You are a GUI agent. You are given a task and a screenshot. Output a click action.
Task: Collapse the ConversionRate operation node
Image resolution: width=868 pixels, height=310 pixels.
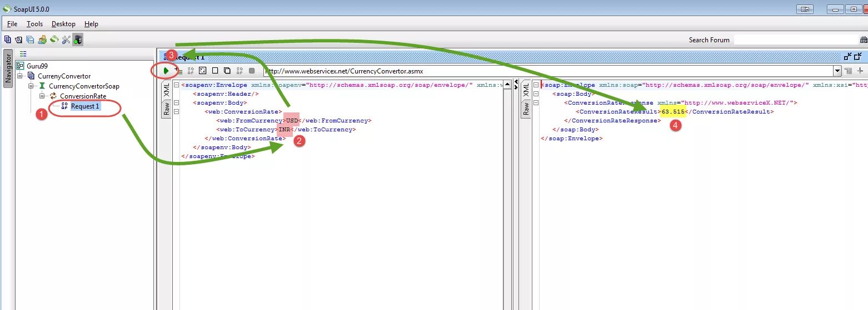(x=42, y=96)
